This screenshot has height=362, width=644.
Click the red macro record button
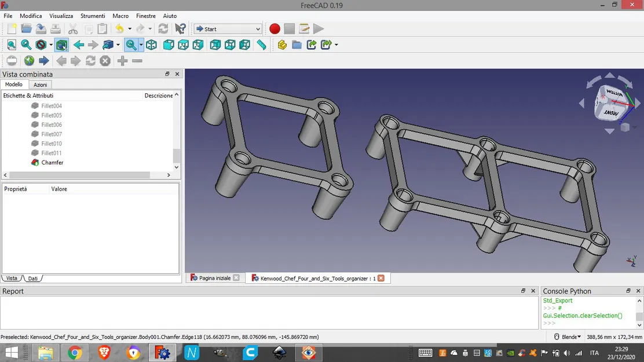[x=275, y=29]
